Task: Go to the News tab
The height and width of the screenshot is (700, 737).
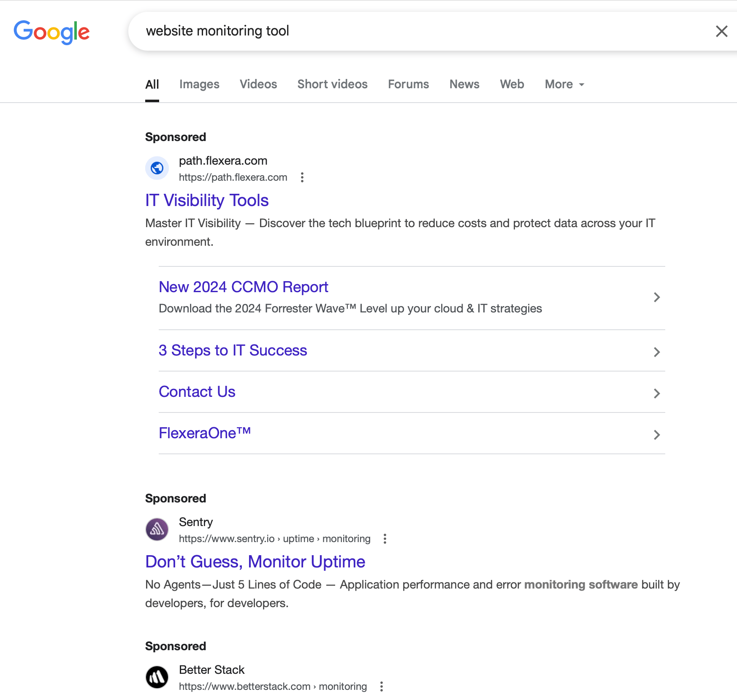Action: (464, 84)
